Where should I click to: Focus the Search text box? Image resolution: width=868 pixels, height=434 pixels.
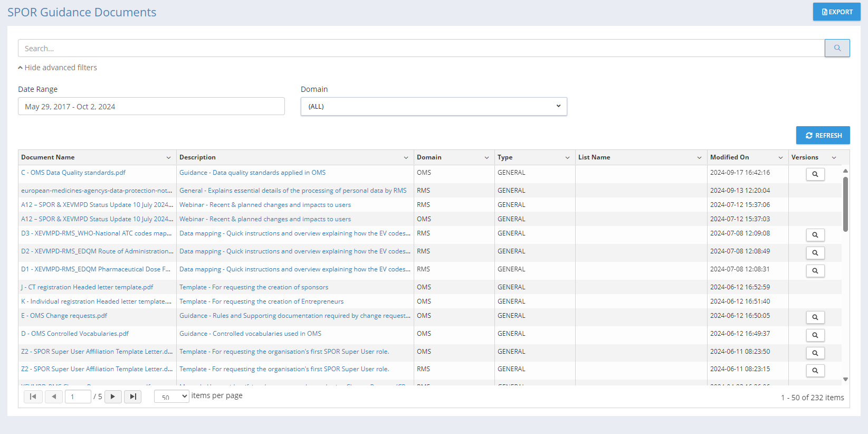coord(421,48)
